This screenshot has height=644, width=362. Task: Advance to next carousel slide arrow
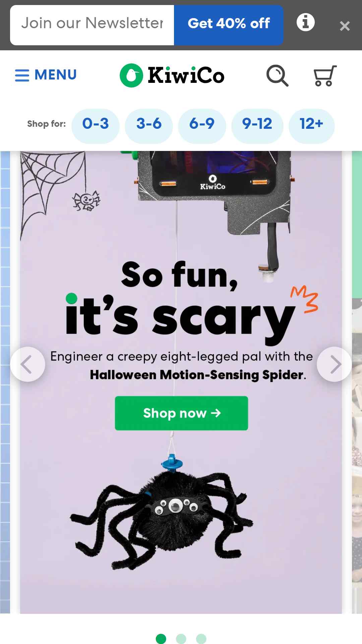coord(334,364)
